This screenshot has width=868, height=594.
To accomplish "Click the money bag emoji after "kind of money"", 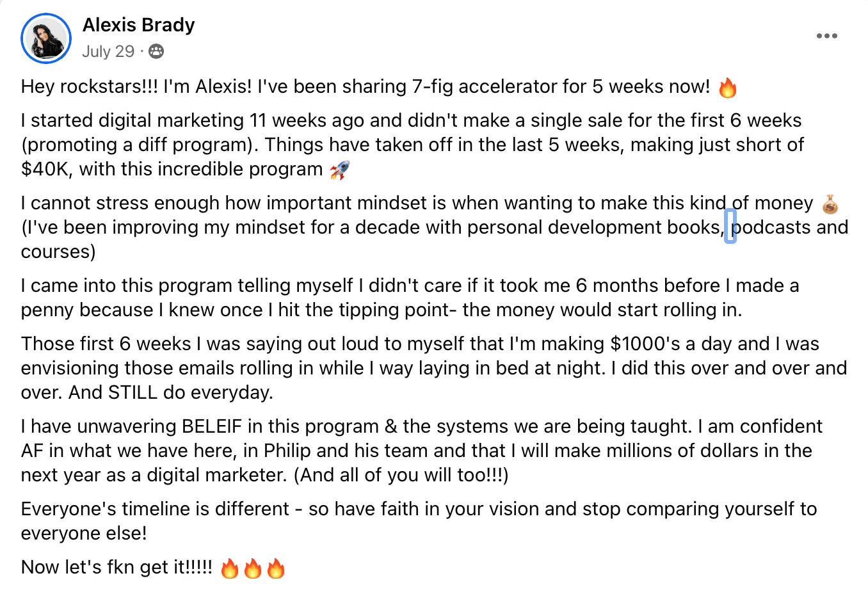I will tap(830, 204).
